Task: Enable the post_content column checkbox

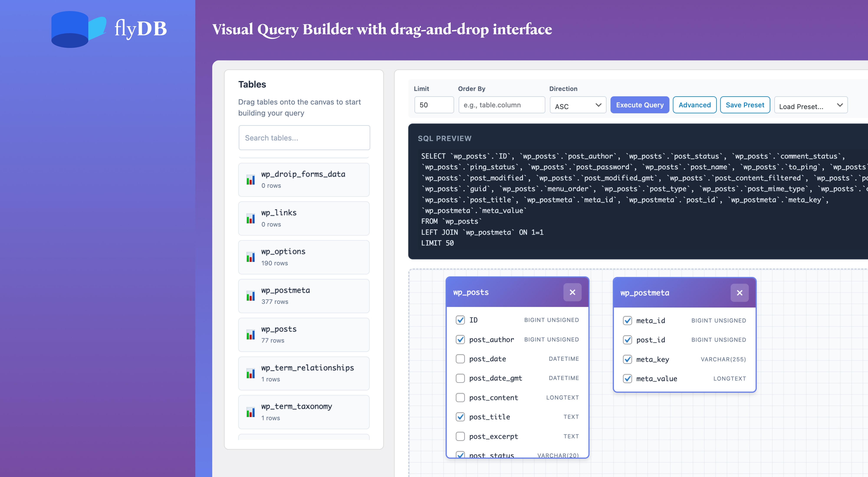Action: click(x=460, y=398)
